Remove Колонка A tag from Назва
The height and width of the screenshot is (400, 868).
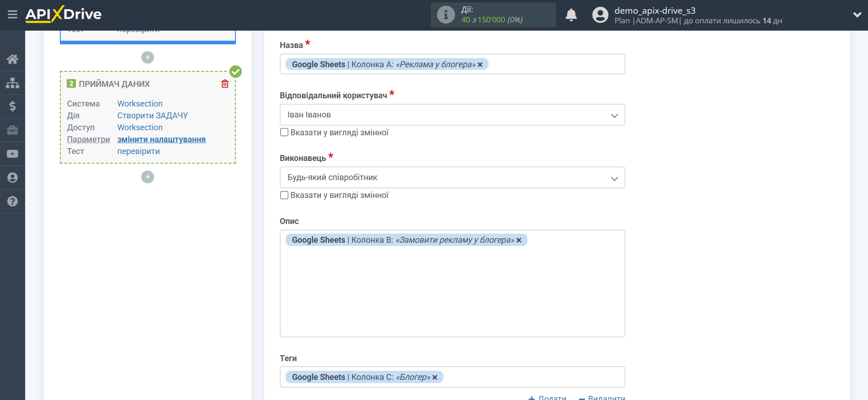(480, 65)
